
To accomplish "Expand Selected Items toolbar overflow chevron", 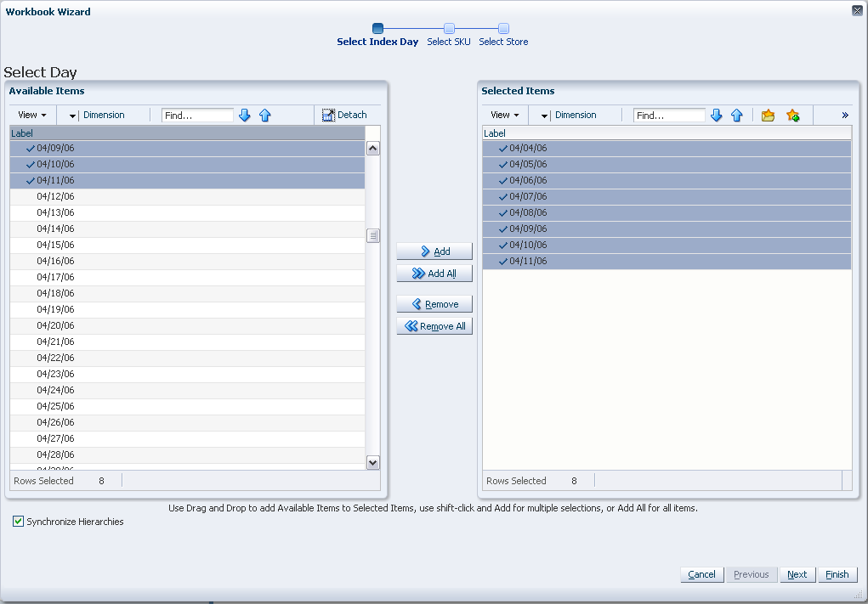I will (x=845, y=115).
